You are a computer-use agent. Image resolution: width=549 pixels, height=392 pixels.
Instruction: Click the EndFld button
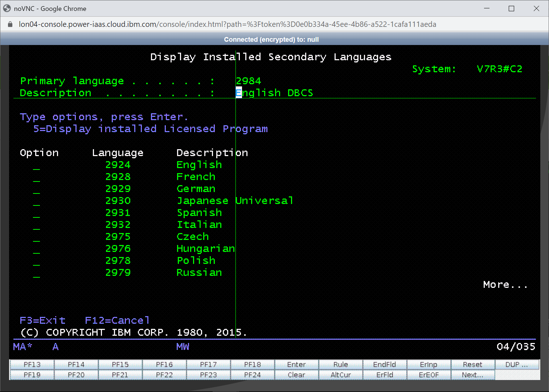click(x=385, y=364)
